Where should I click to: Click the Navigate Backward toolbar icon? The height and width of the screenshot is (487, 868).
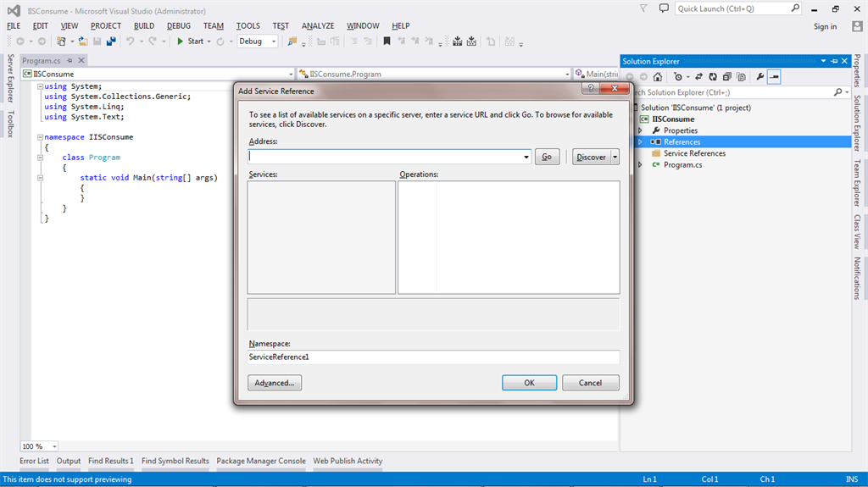20,42
